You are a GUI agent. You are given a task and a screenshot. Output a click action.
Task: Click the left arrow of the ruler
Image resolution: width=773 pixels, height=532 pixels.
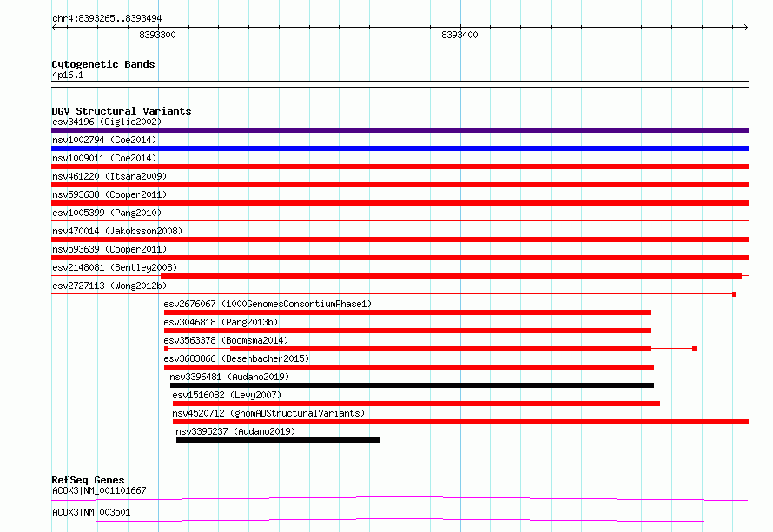54,28
